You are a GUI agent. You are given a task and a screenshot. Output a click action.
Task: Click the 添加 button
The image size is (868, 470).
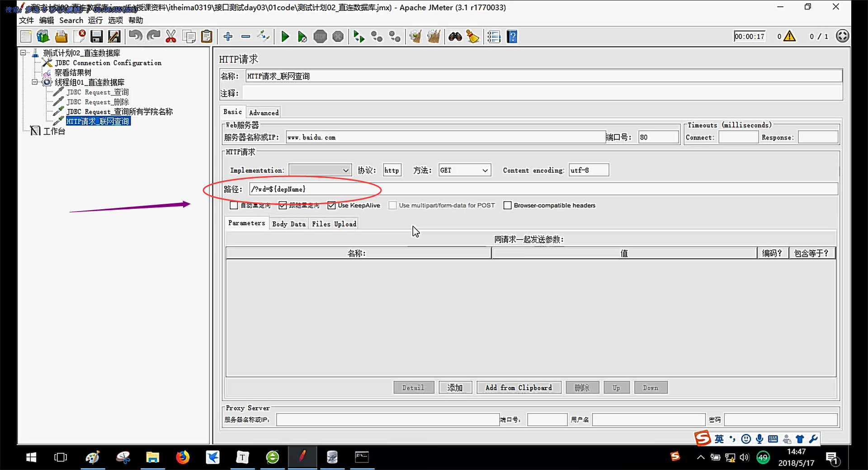point(455,388)
